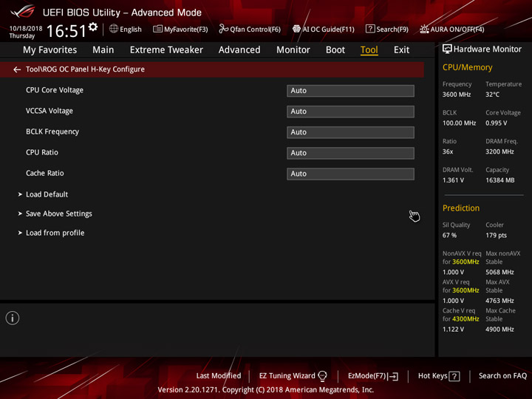The height and width of the screenshot is (399, 532).
Task: Go to the Boot tab
Action: 335,50
